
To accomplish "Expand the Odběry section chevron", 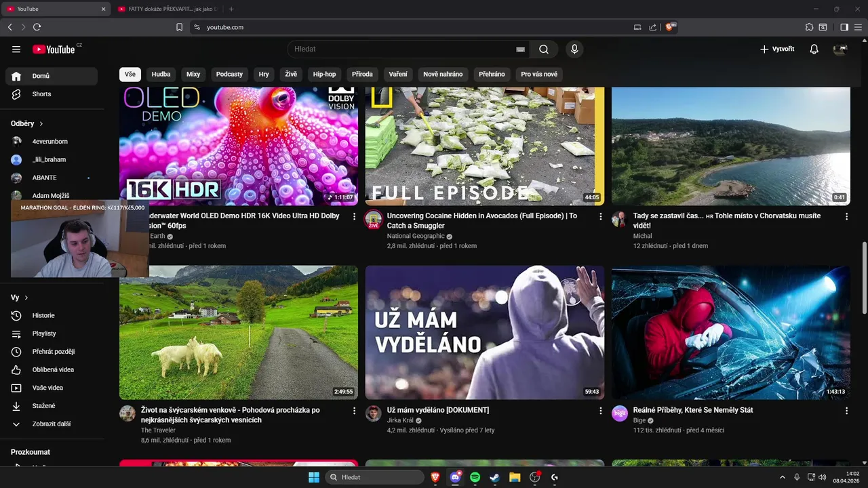I will [41, 124].
